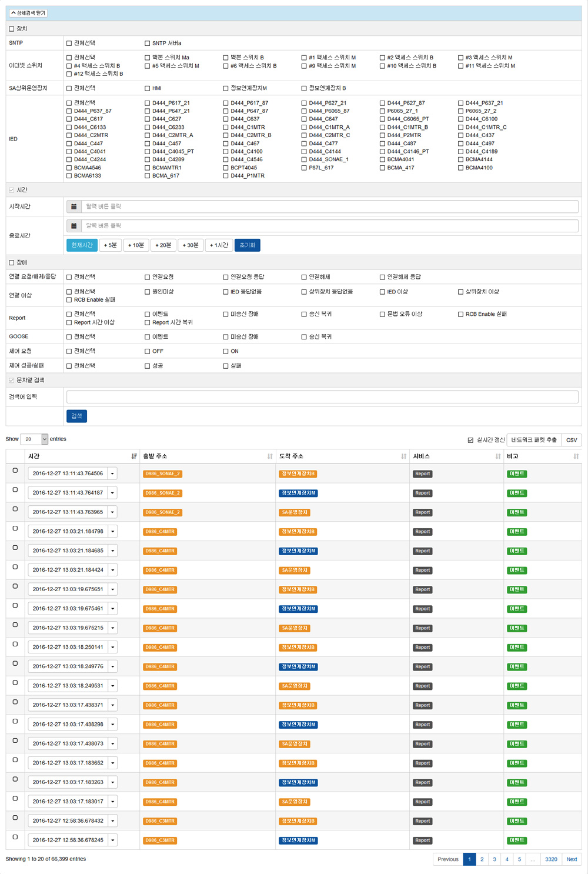Click the 검색어 입력 text field
This screenshot has width=588, height=874.
(322, 397)
